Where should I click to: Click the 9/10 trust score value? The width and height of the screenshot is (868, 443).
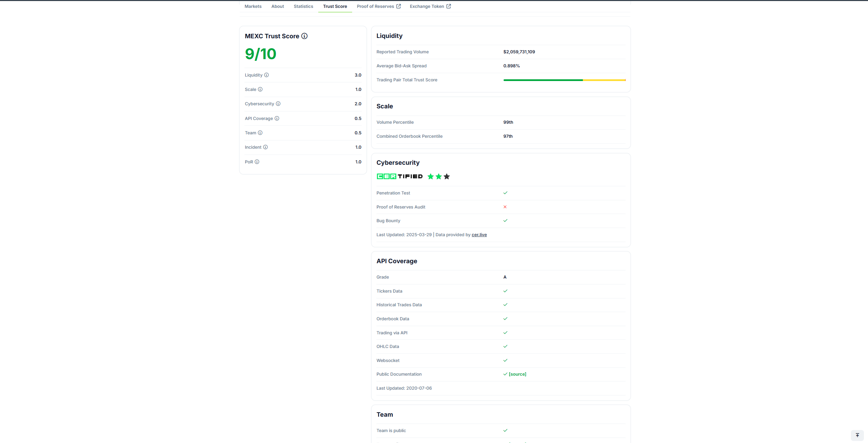click(261, 54)
